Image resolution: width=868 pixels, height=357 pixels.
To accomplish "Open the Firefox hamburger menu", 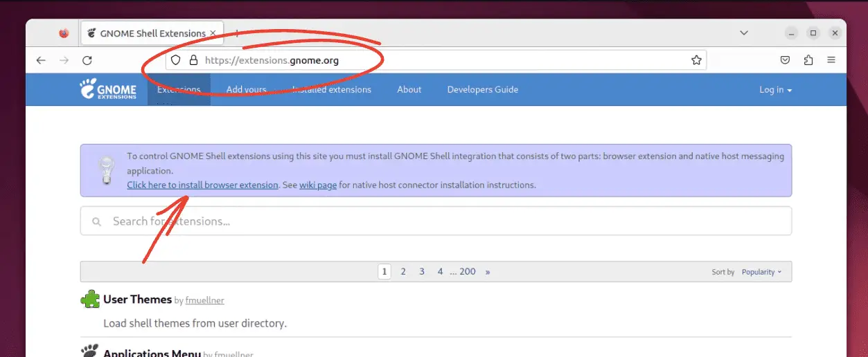I will coord(831,60).
